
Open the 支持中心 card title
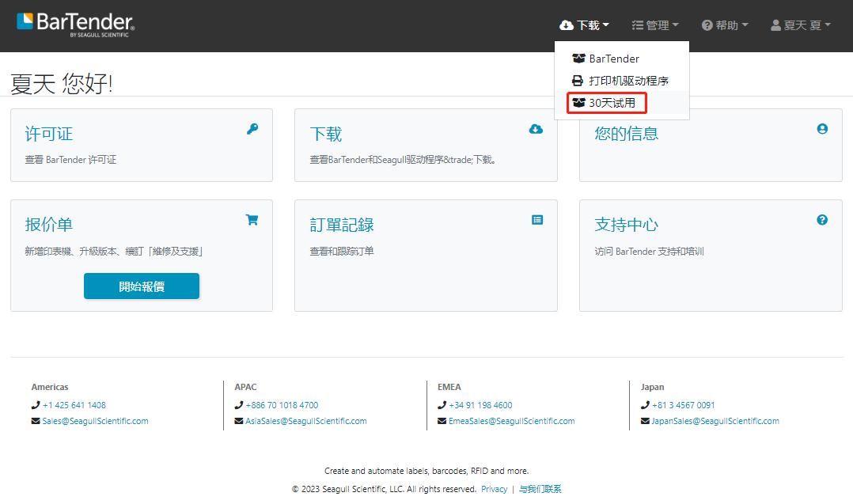(x=627, y=225)
